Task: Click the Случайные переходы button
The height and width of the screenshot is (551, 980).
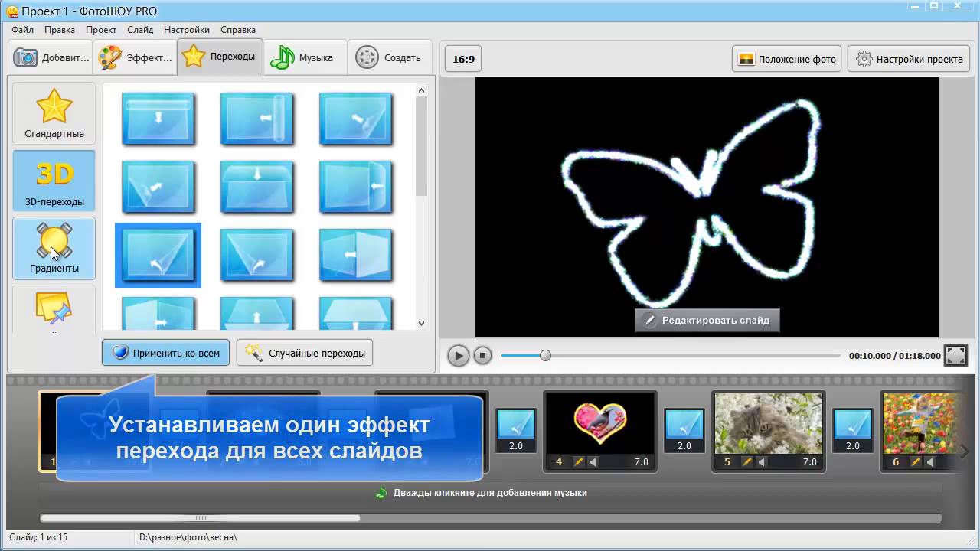Action: click(x=305, y=353)
